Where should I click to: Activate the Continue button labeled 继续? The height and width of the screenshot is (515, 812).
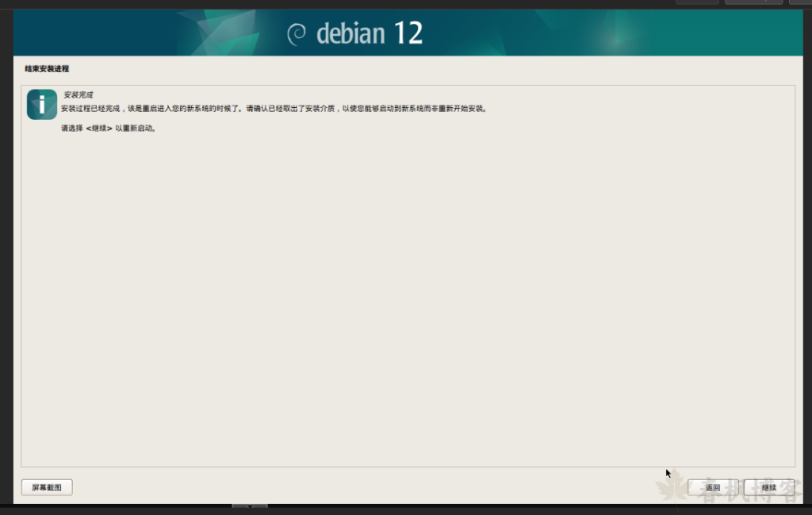[x=770, y=487]
